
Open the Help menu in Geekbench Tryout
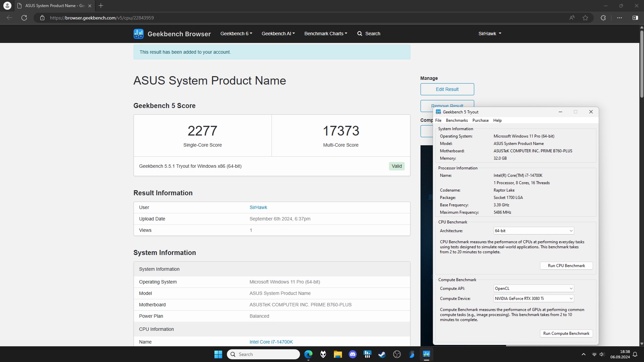tap(497, 120)
